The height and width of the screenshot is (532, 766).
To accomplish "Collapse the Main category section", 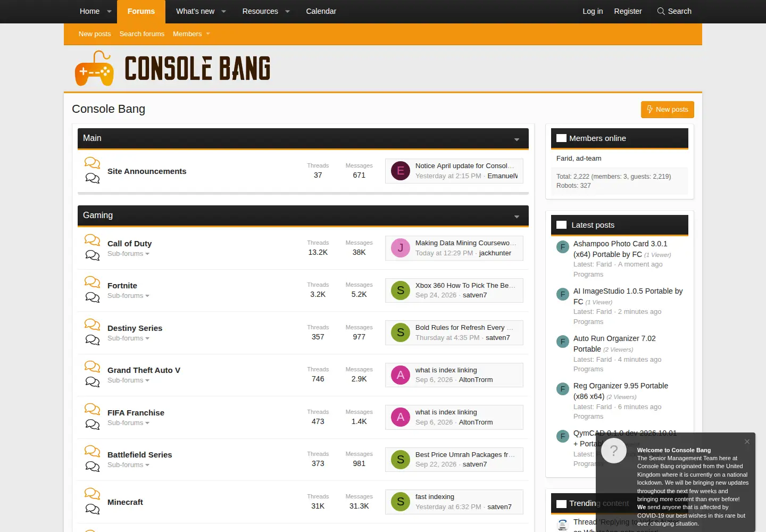I will point(517,139).
